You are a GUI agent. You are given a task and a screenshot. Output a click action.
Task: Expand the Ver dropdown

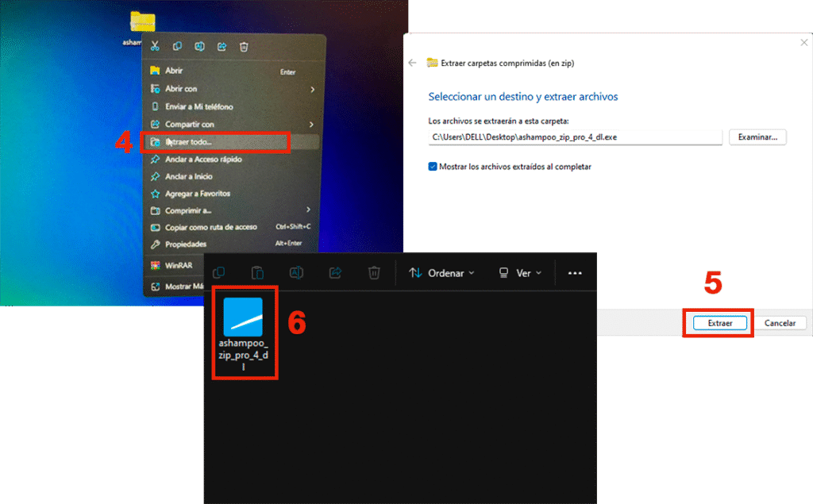[520, 273]
